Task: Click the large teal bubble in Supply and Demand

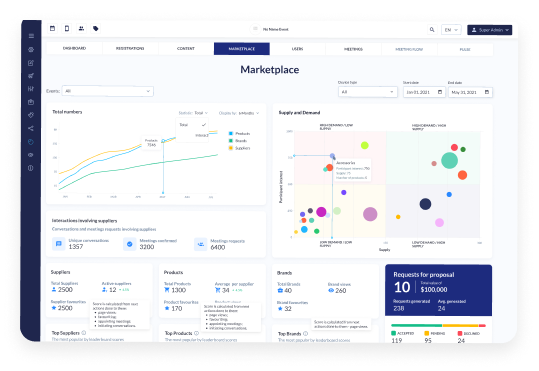Action: tap(449, 161)
